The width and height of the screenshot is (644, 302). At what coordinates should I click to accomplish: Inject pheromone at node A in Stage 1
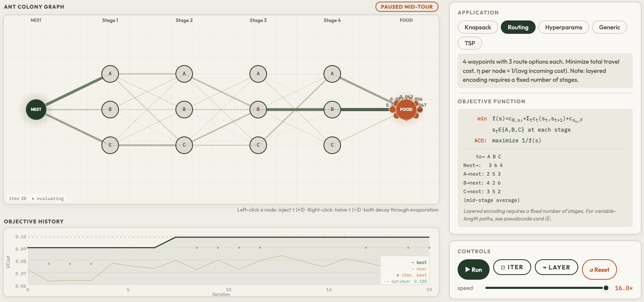(x=110, y=74)
